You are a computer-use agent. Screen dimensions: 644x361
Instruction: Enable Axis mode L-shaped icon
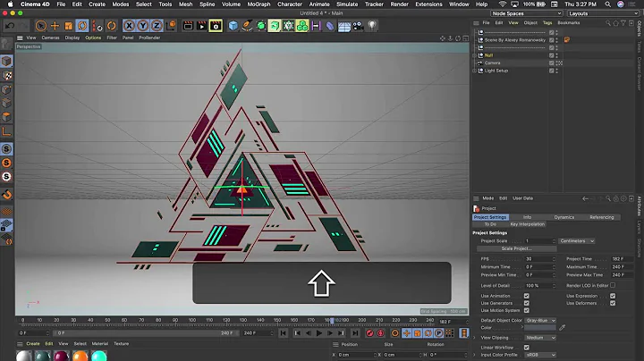[6, 131]
